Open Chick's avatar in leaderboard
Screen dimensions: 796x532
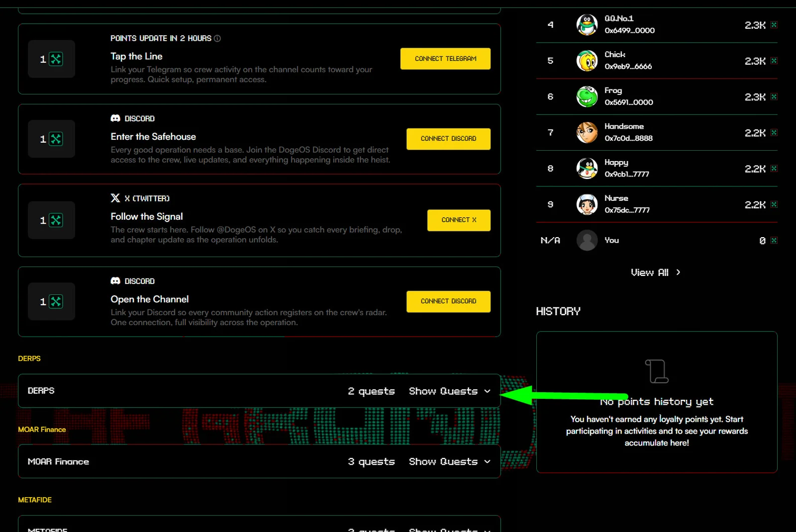click(x=587, y=61)
